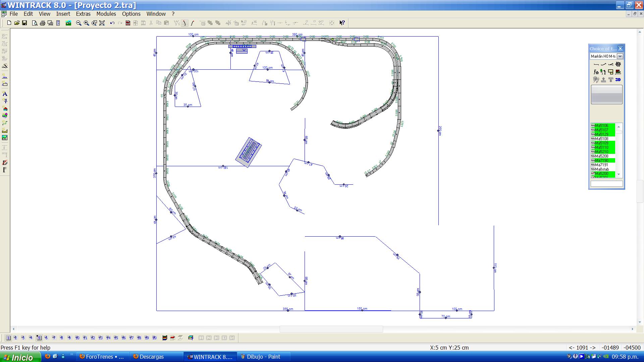Open the Modules menu
644x362 pixels.
click(106, 14)
